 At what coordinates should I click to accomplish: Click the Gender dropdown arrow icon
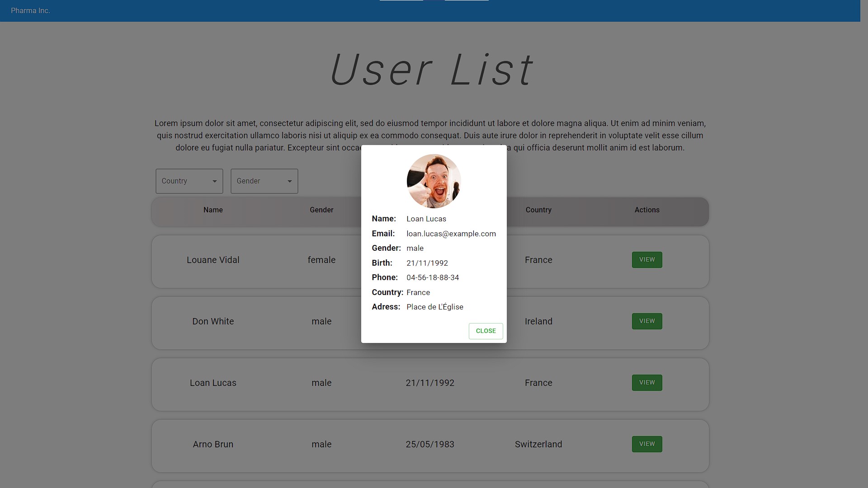click(290, 181)
